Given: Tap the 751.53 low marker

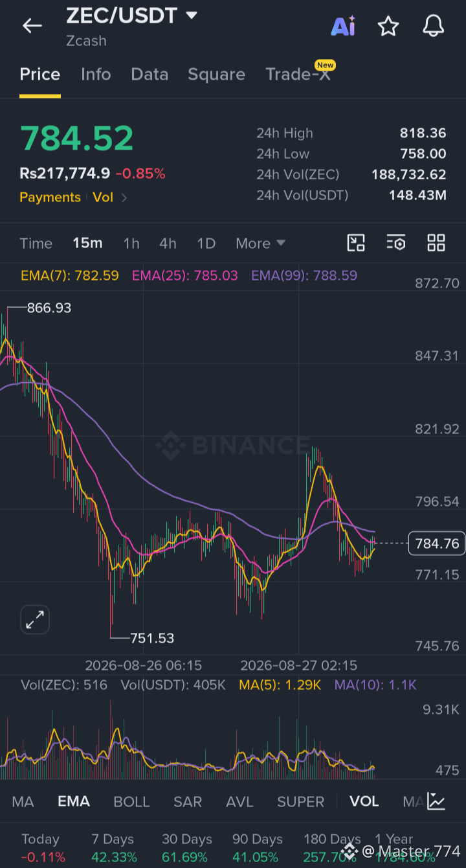Looking at the screenshot, I should (152, 638).
